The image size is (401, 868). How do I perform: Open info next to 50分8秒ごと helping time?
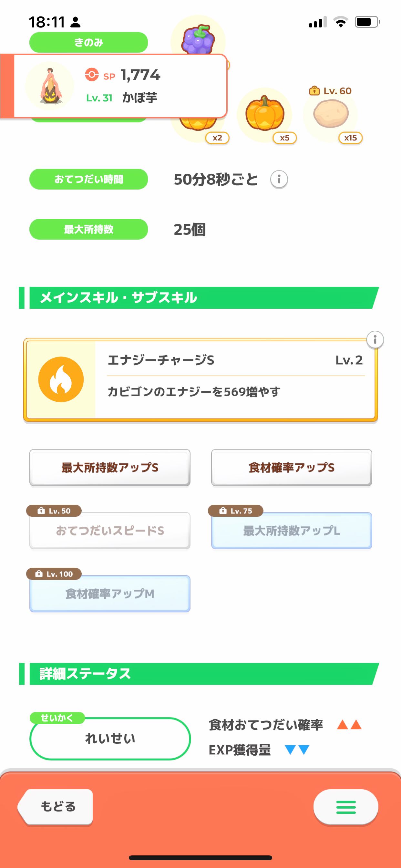click(279, 179)
